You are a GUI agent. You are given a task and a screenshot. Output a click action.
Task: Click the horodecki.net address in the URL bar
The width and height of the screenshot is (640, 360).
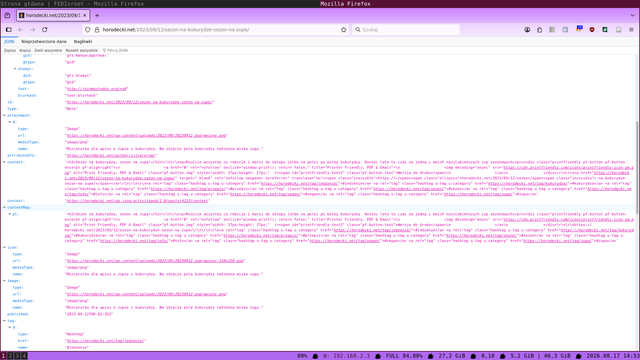(176, 29)
